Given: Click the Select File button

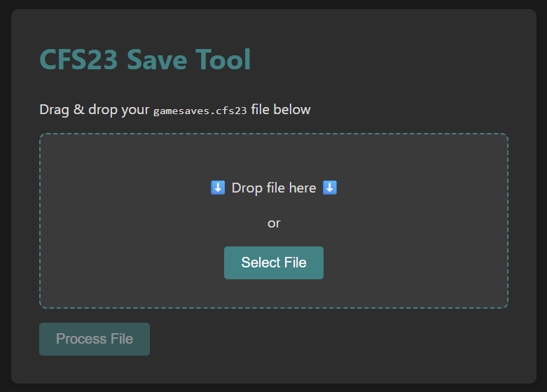Looking at the screenshot, I should pyautogui.click(x=273, y=262).
